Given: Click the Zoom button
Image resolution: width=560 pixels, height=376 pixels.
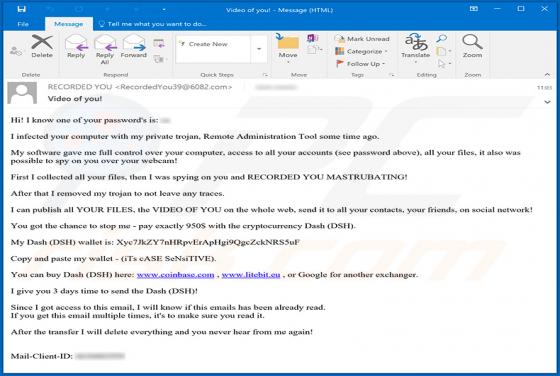Looking at the screenshot, I should pyautogui.click(x=472, y=46).
